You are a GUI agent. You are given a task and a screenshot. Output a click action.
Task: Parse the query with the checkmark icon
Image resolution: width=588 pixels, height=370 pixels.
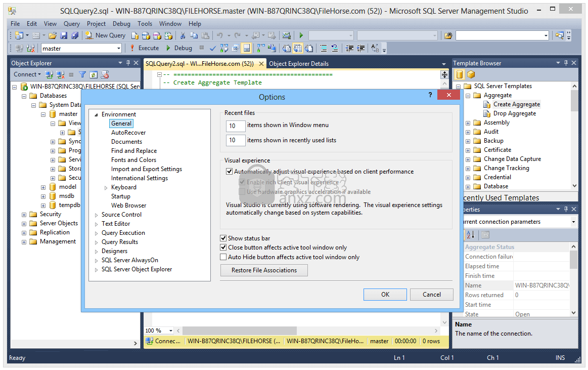click(x=213, y=49)
